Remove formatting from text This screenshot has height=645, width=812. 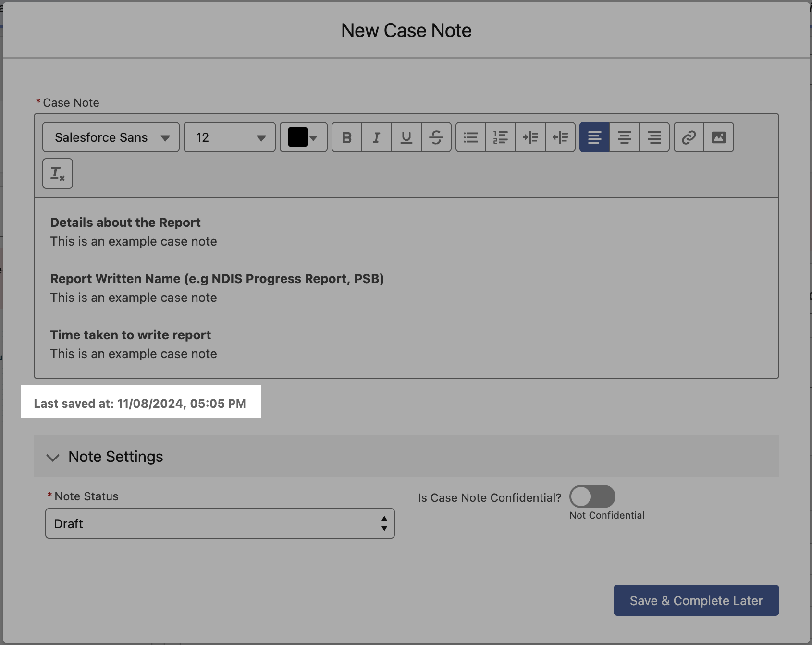[x=58, y=174]
